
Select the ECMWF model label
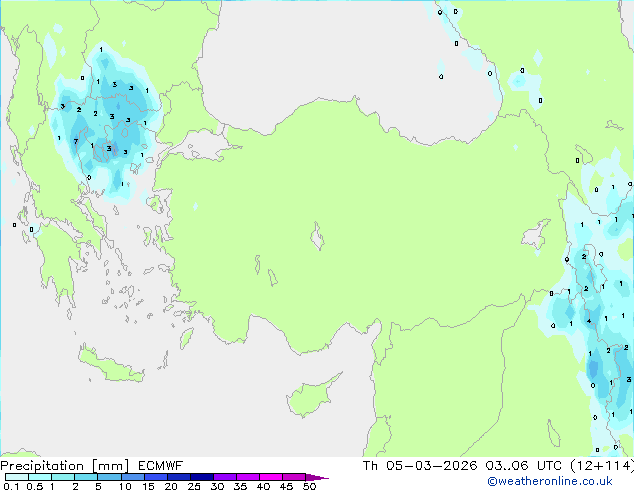tap(161, 466)
